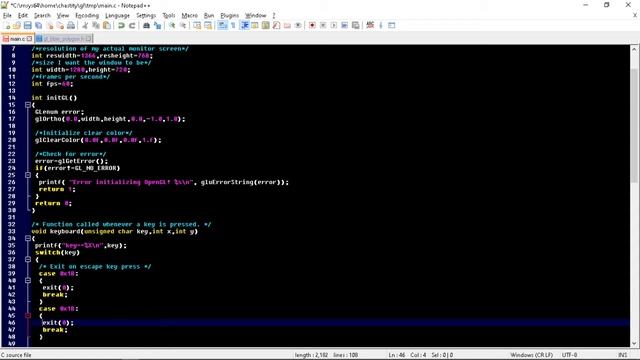The width and height of the screenshot is (640, 360).
Task: Click the Zoom In toolbar icon
Action: 172,25
